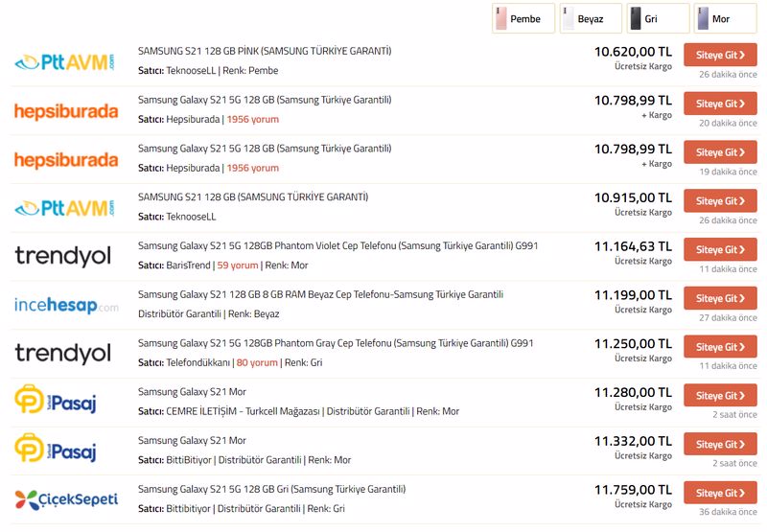Screen dimensions: 767x532
Task: Click hepsiburada logo in 19 dakika önce row
Action: [x=66, y=160]
